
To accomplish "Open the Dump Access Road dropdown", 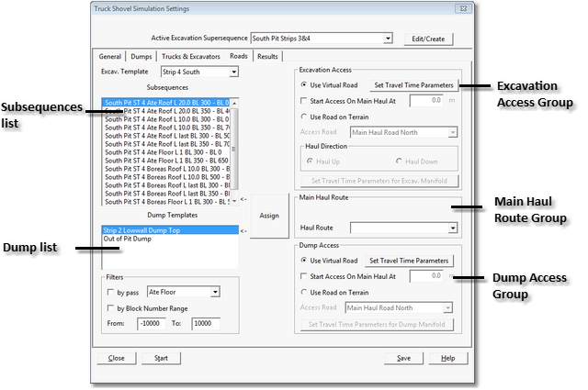I will 447,307.
